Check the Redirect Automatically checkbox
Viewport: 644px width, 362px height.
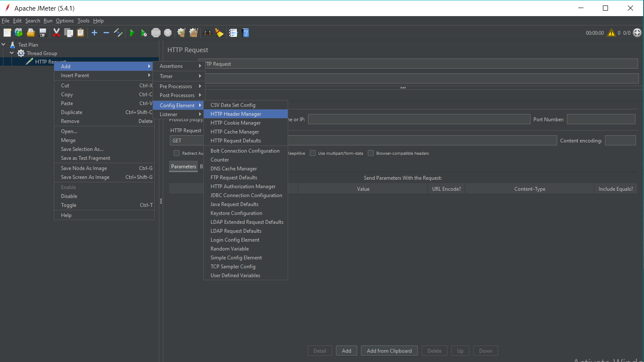point(177,153)
